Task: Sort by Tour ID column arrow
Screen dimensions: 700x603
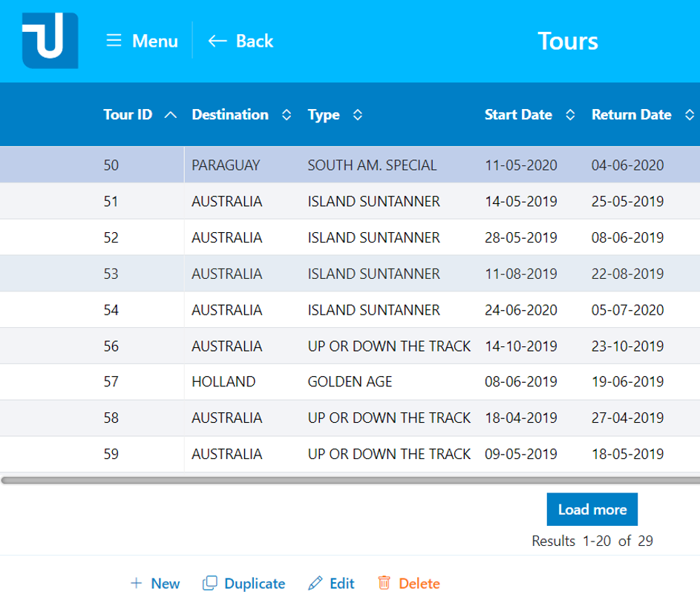Action: tap(171, 115)
